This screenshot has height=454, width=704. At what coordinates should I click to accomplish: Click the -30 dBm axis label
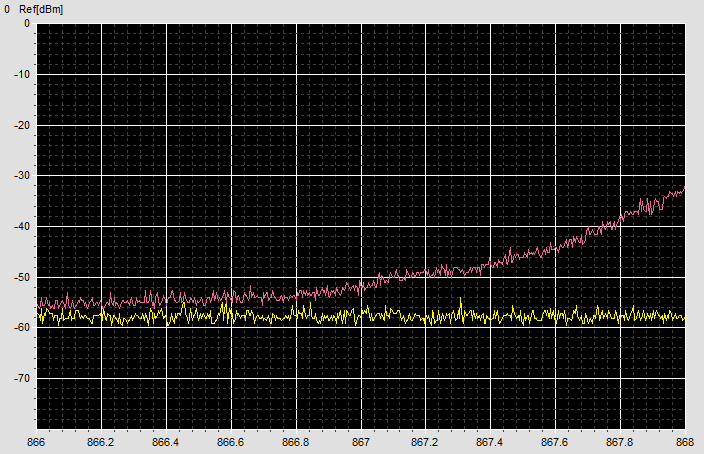click(x=22, y=176)
